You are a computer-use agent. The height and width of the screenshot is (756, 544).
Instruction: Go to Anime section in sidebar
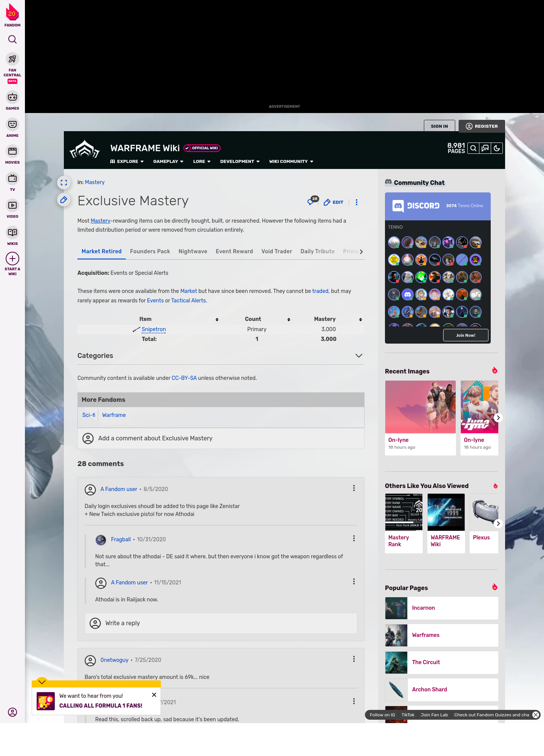12,128
